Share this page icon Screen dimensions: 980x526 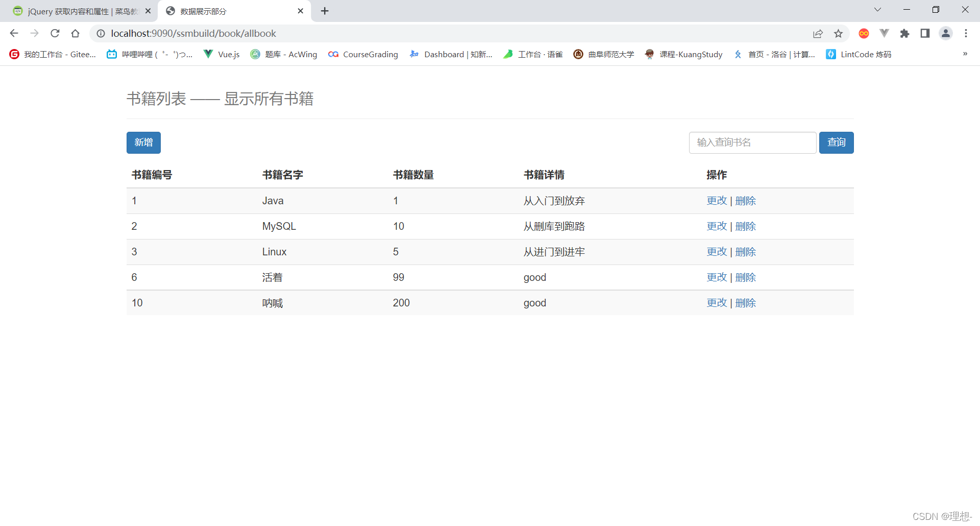tap(818, 33)
